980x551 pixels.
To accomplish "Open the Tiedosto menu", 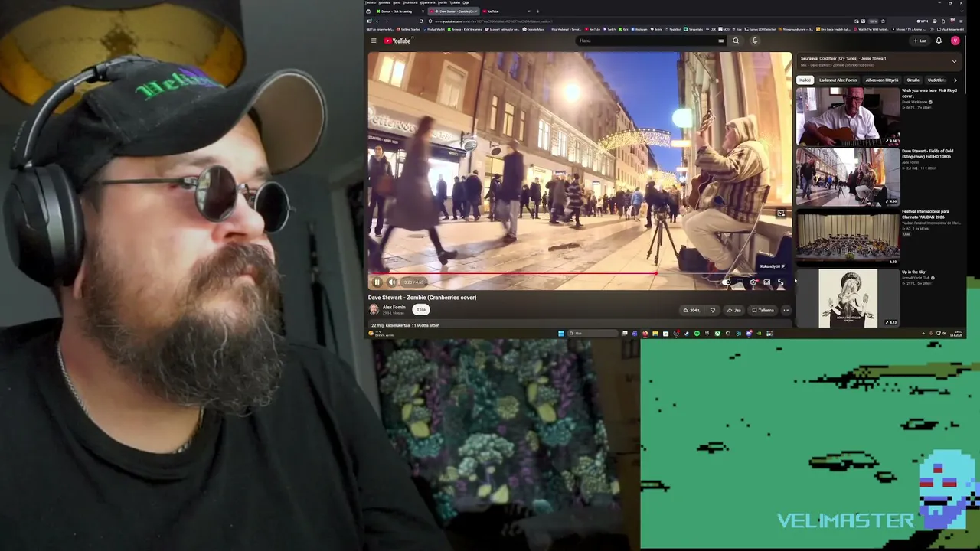I will (x=371, y=2).
